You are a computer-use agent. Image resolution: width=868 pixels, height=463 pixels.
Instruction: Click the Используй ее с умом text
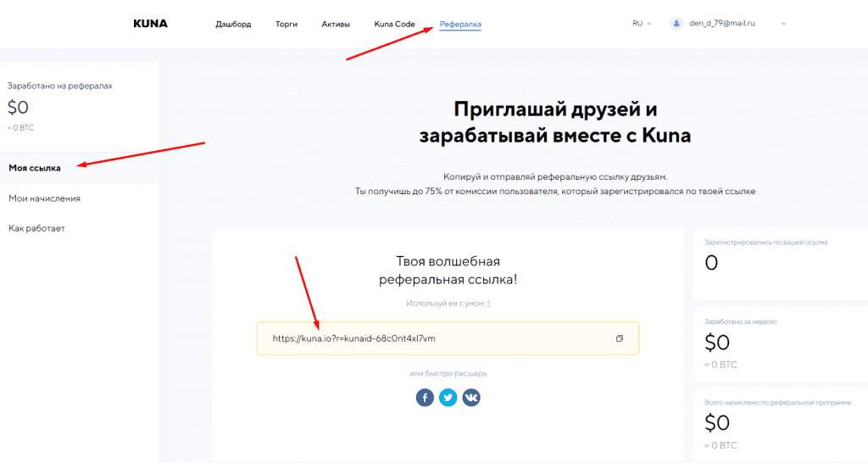click(448, 304)
